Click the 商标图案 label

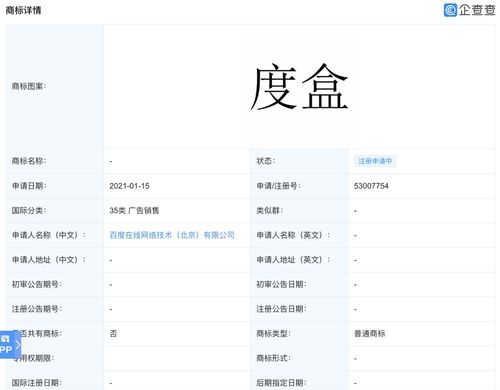click(29, 86)
